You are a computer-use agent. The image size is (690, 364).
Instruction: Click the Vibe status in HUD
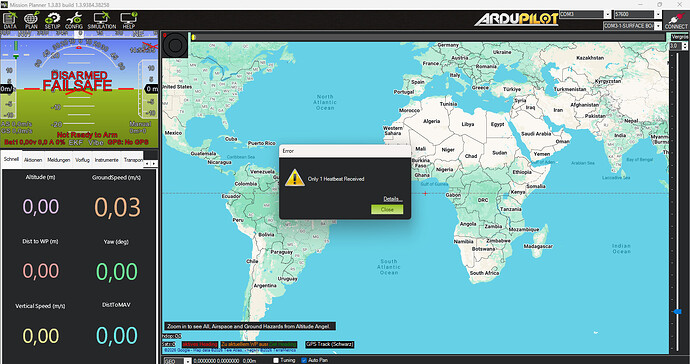point(95,142)
